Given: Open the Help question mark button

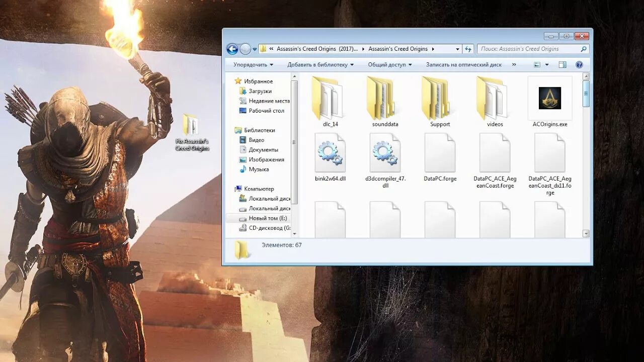Looking at the screenshot, I should (579, 65).
